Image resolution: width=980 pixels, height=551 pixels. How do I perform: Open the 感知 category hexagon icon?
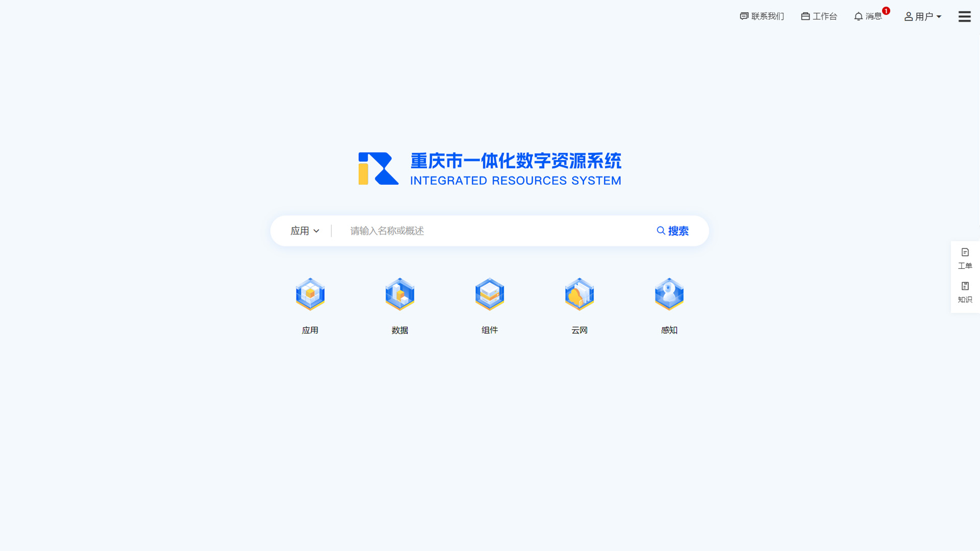pyautogui.click(x=669, y=294)
